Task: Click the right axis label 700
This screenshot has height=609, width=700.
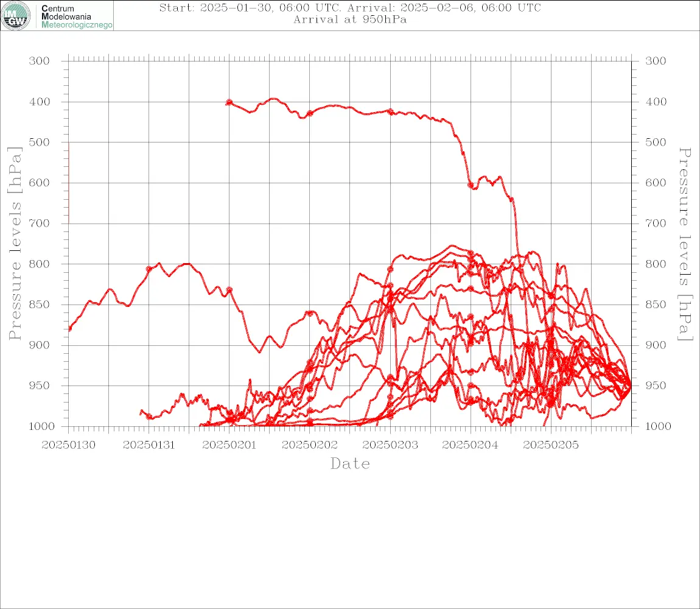Action: click(656, 223)
